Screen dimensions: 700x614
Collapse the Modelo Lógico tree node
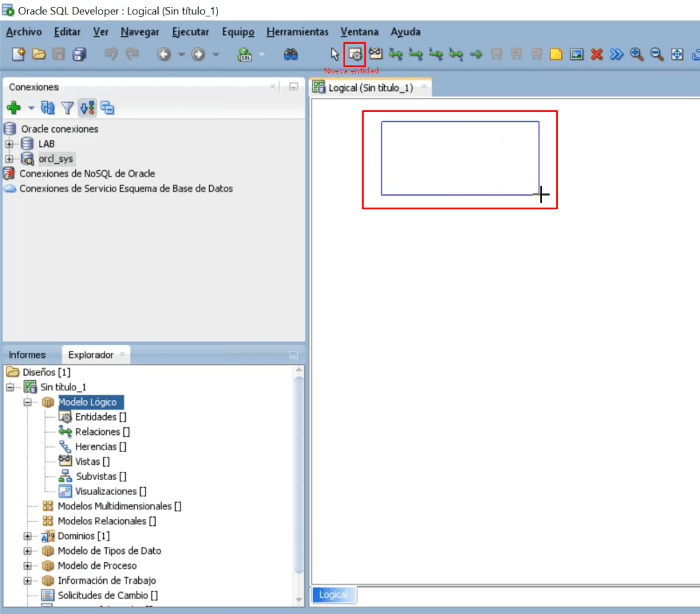point(27,402)
